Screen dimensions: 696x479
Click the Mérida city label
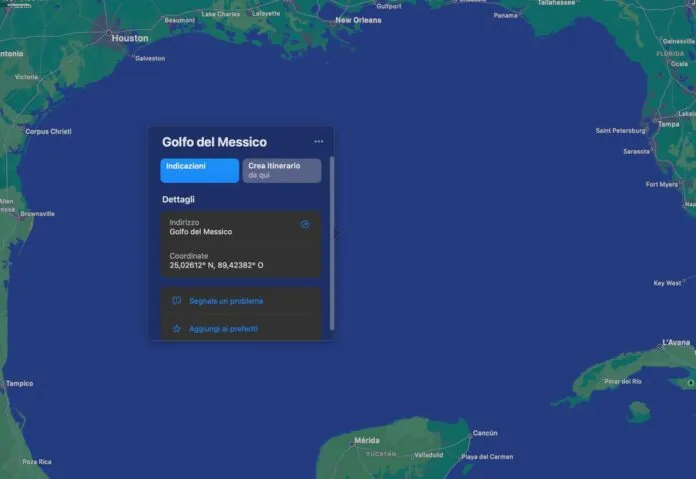pos(367,440)
